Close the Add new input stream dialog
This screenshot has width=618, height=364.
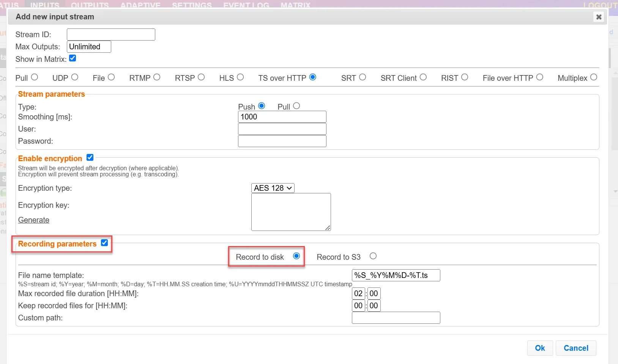599,17
